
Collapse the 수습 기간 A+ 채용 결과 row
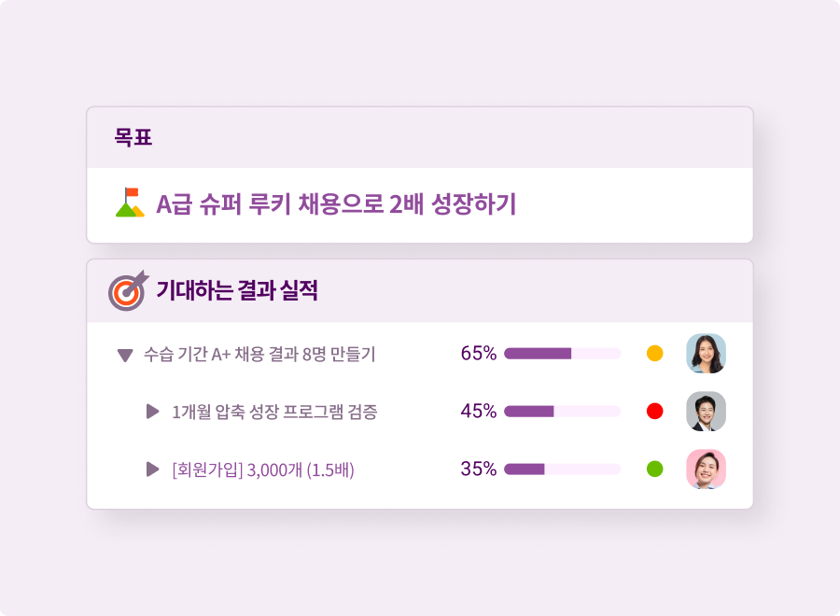[125, 355]
